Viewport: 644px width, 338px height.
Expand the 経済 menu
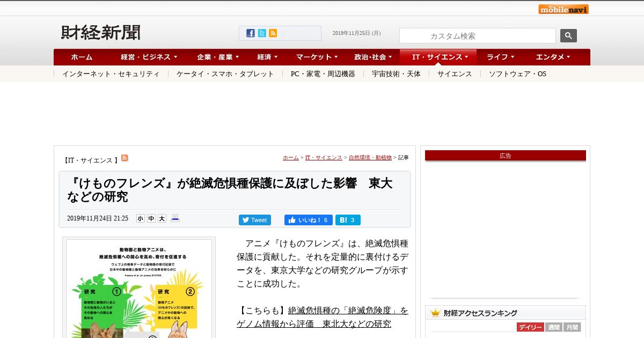(267, 57)
